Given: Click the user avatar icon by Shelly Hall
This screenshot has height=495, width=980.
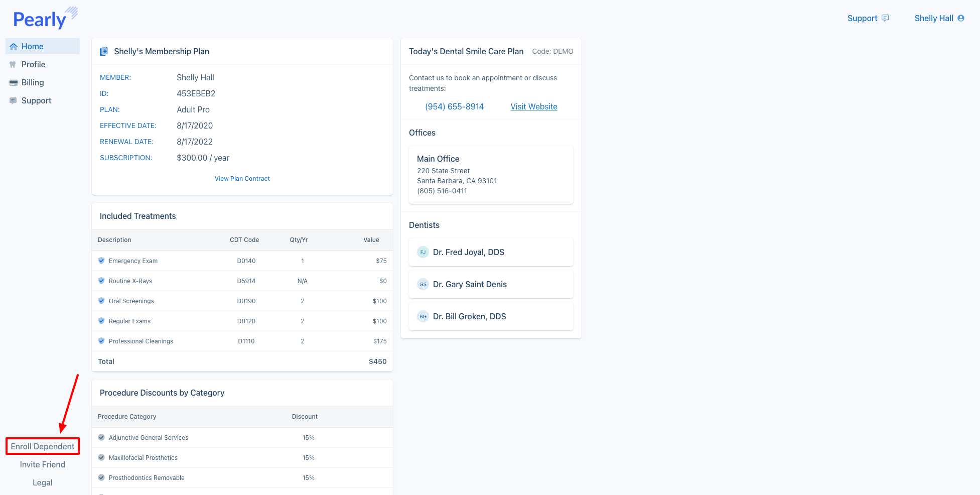Looking at the screenshot, I should 961,18.
